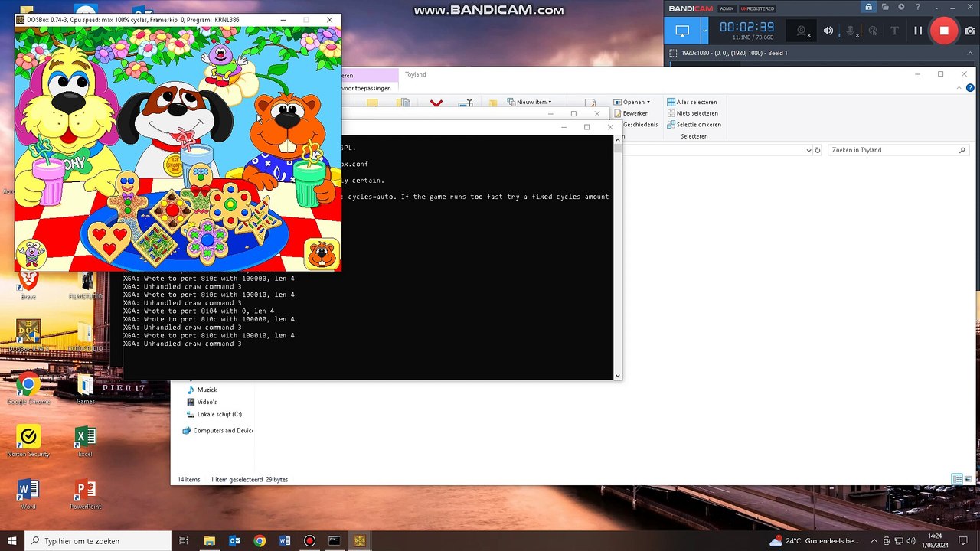Open the Brave desktop shortcut
980x551 pixels.
(28, 284)
